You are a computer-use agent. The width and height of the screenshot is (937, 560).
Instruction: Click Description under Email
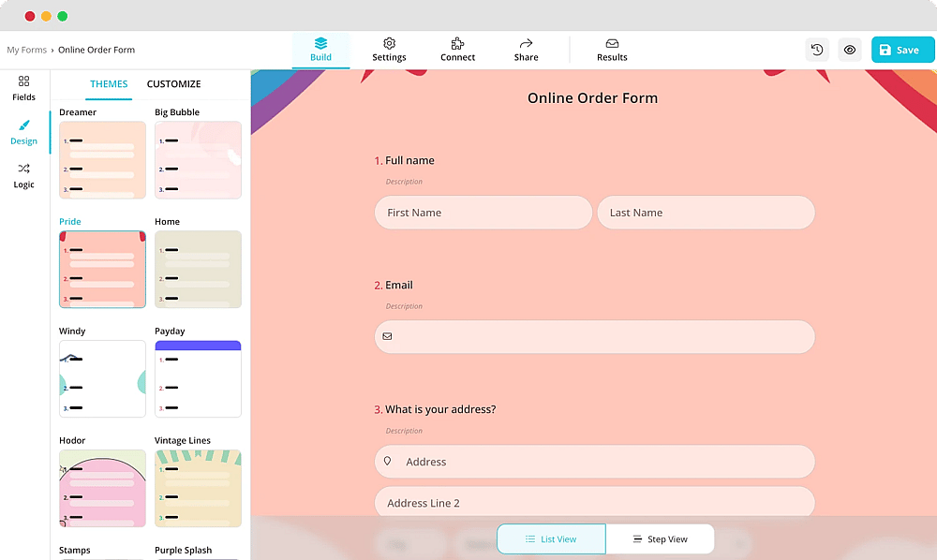(x=404, y=306)
